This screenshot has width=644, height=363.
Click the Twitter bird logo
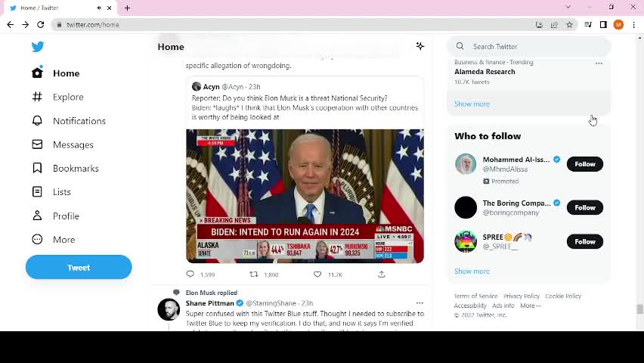[38, 46]
